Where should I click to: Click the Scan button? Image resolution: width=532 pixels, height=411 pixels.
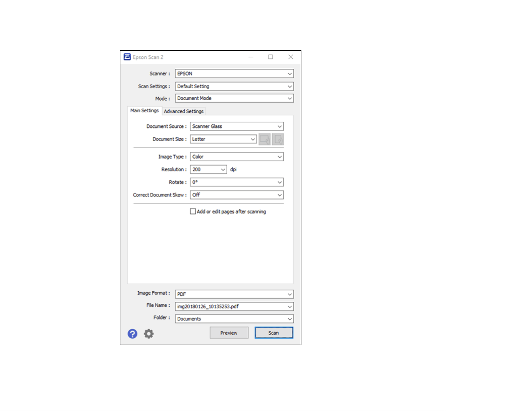point(274,333)
